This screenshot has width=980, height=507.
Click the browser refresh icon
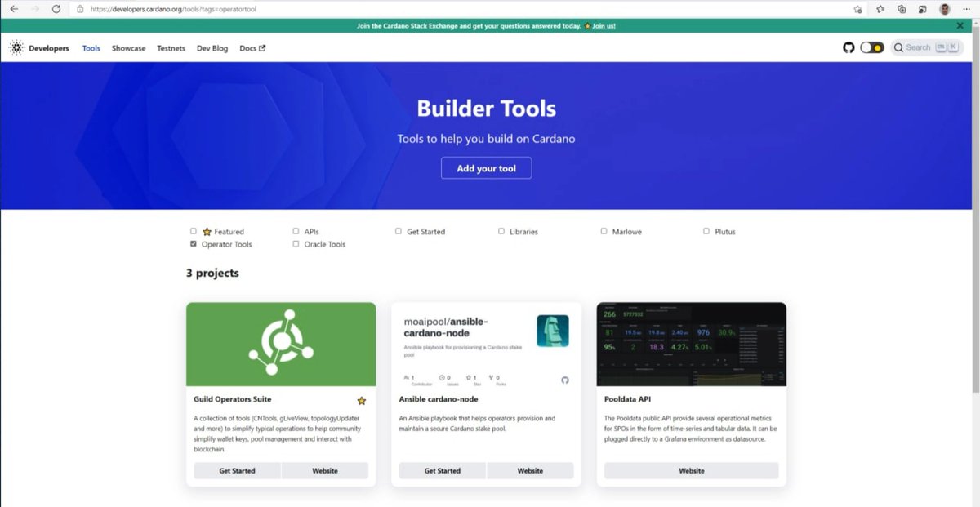[x=56, y=9]
